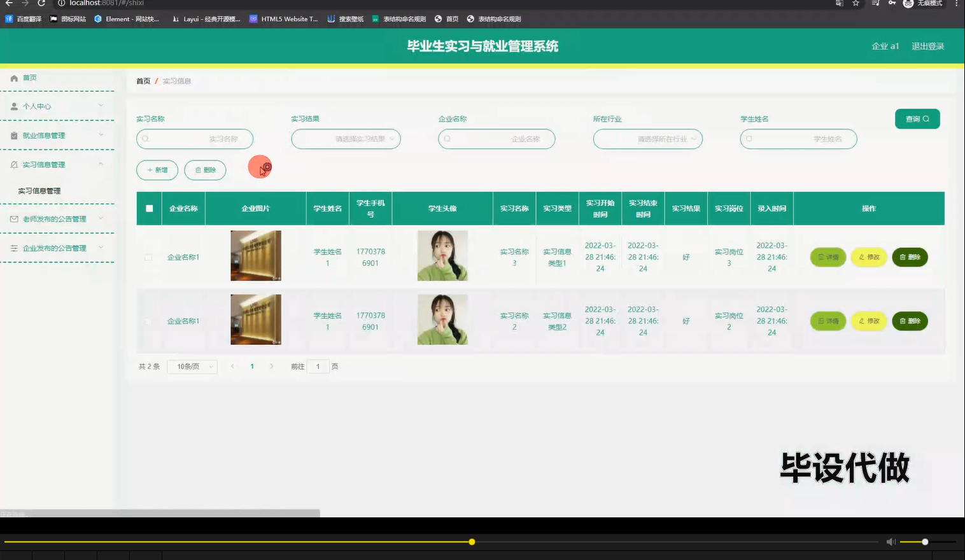Toggle the select-all checkbox in table header
Screen dimensions: 965x560
tap(148, 208)
